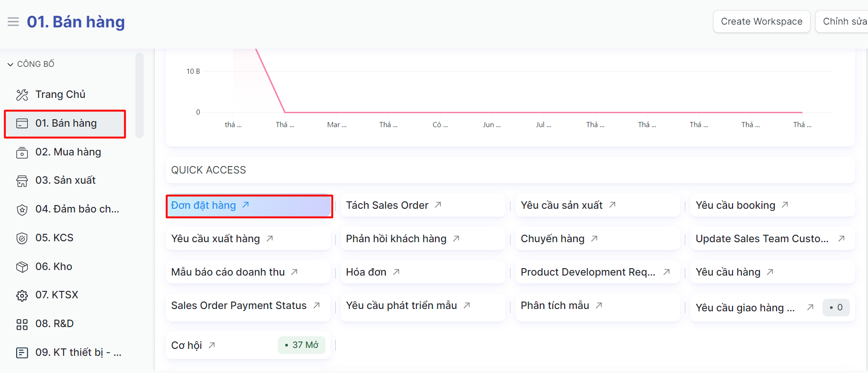
Task: Click the R&D grid icon
Action: point(22,324)
